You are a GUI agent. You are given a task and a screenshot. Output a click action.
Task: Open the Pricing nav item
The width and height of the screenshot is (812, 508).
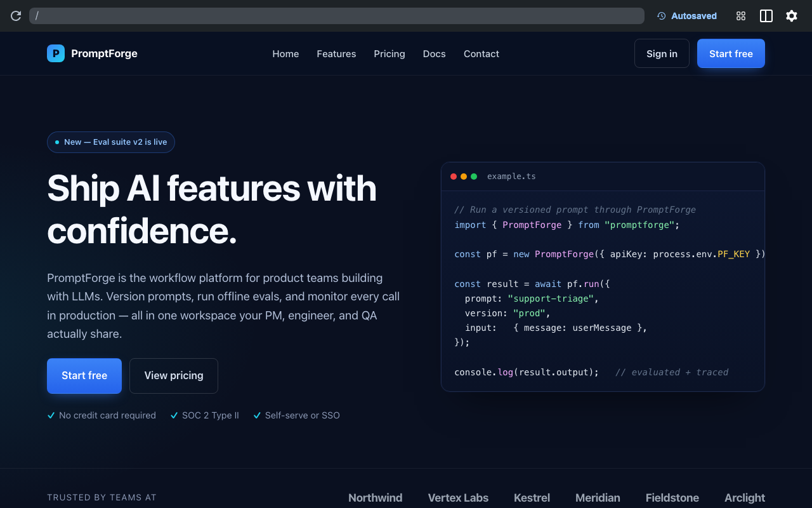tap(390, 54)
